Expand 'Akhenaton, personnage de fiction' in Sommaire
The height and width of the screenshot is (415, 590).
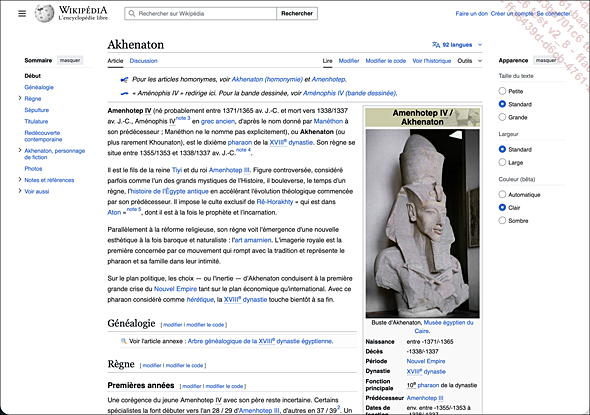(x=20, y=150)
